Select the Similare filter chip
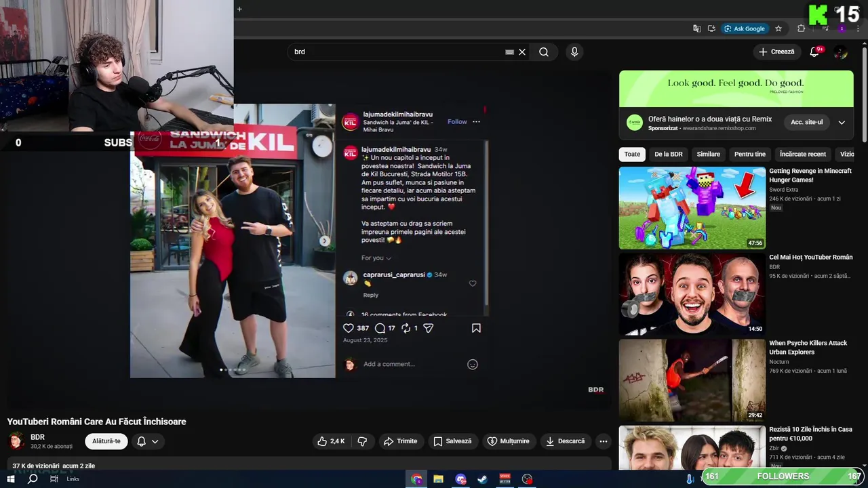 (x=709, y=154)
